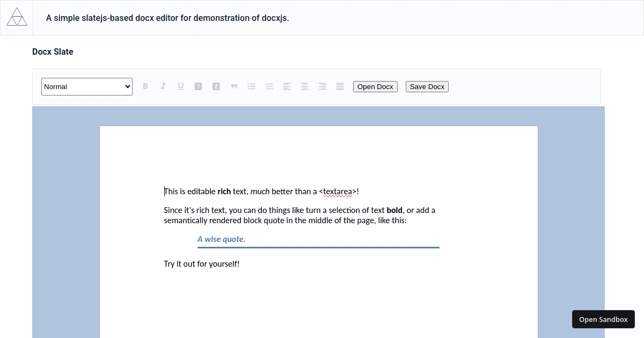The width and height of the screenshot is (644, 338).
Task: Click the bold word 'rich' in first line
Action: tap(224, 192)
